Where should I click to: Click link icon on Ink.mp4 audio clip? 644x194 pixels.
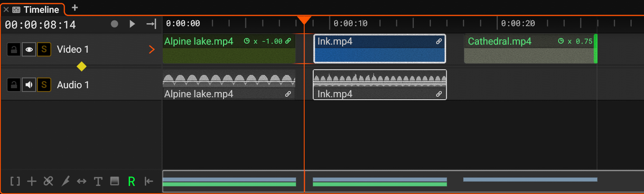pyautogui.click(x=439, y=94)
